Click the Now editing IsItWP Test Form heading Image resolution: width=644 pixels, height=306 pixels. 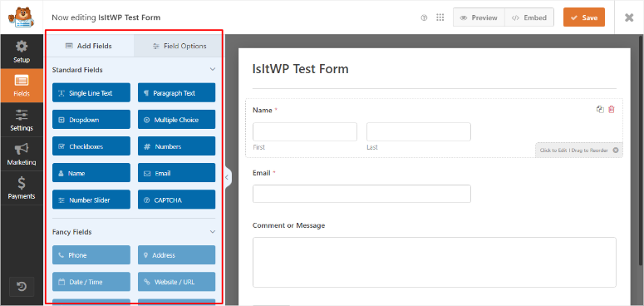(106, 17)
